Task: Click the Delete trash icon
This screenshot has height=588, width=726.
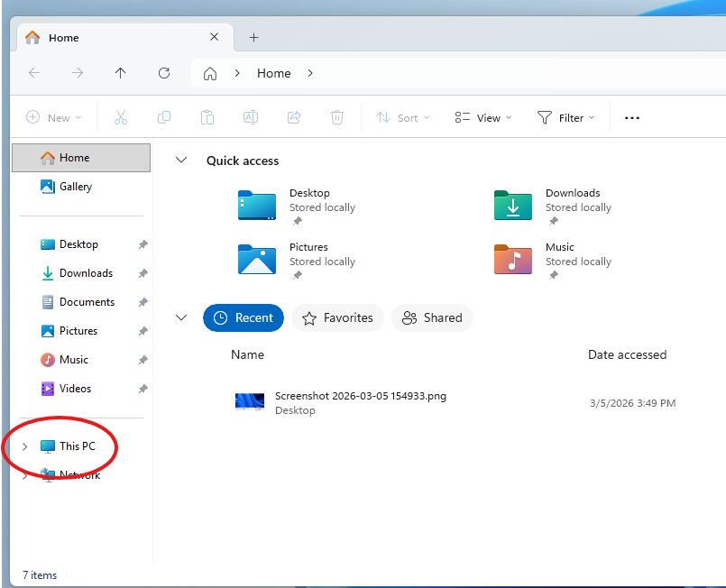Action: (336, 117)
